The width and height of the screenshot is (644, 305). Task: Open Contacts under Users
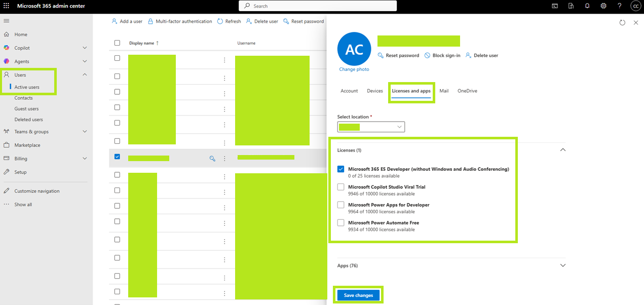tap(23, 98)
